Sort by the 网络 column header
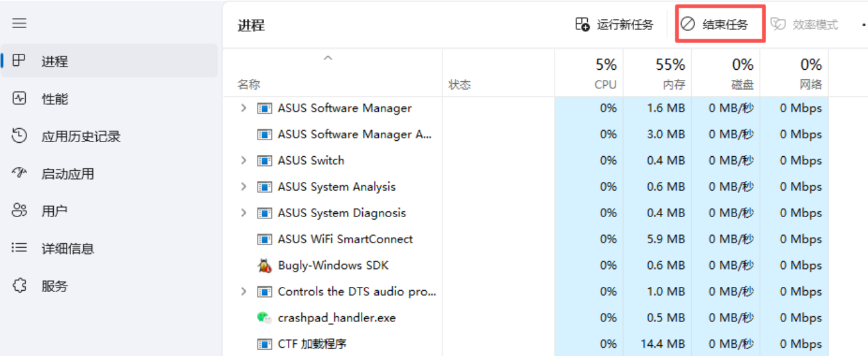 pyautogui.click(x=811, y=85)
